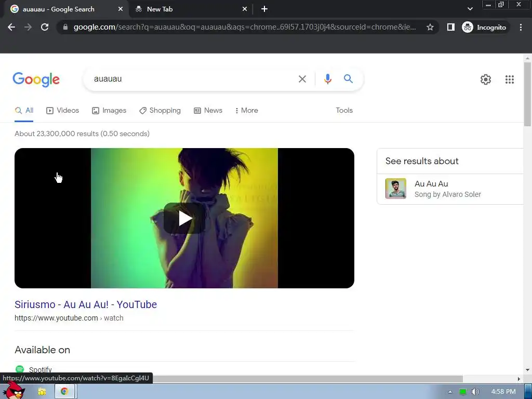Open the search Tools options
Image resolution: width=532 pixels, height=399 pixels.
click(x=344, y=111)
